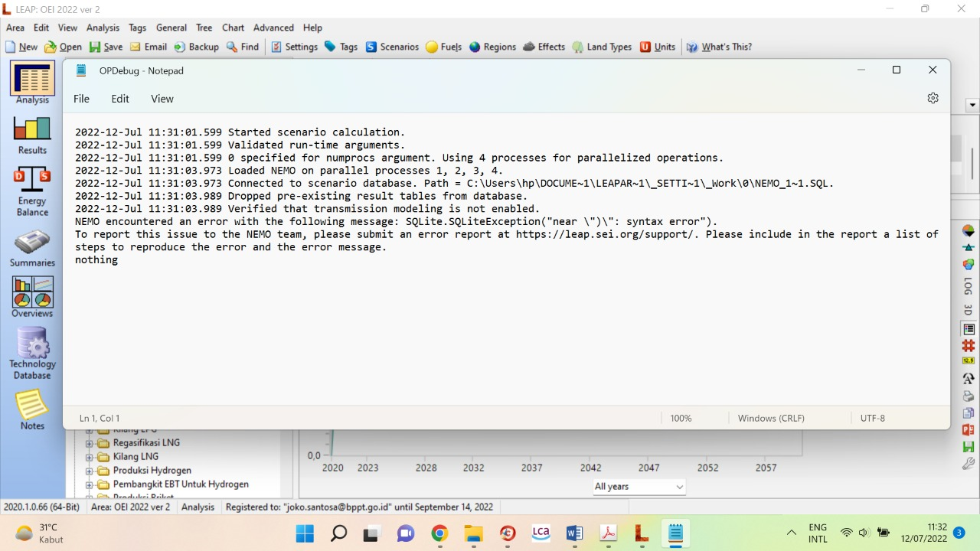This screenshot has height=551, width=980.
Task: Open the Results view icon
Action: point(32,136)
